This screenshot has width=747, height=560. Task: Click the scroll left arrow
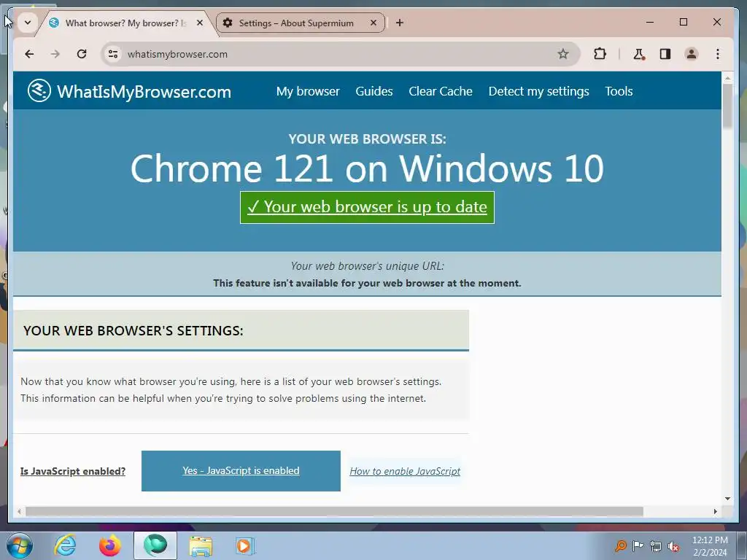tap(19, 511)
